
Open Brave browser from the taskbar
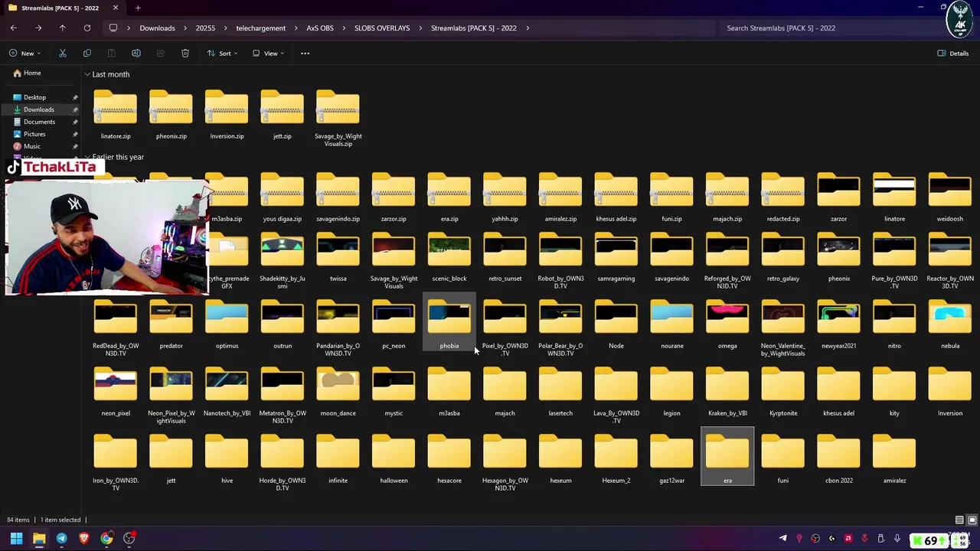(x=84, y=538)
